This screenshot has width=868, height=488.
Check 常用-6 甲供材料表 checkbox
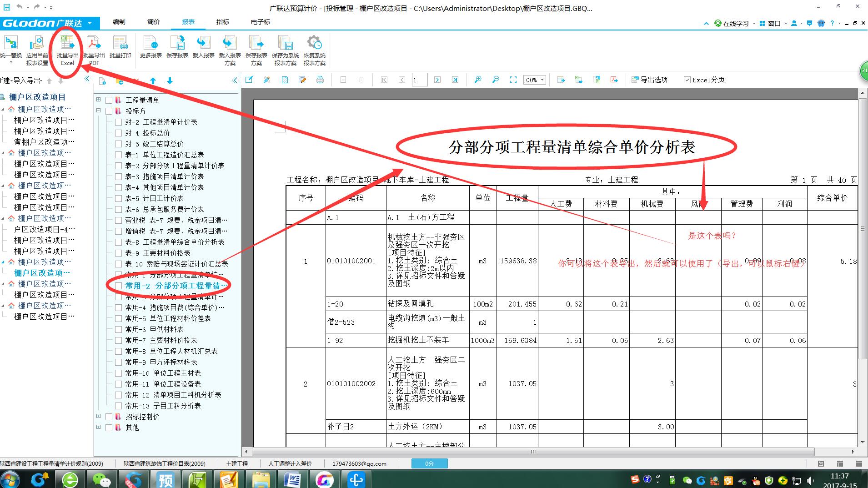tap(118, 329)
